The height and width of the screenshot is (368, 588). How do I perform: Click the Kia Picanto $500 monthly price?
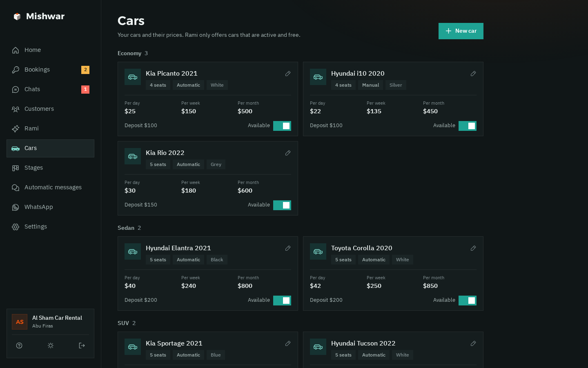245,111
